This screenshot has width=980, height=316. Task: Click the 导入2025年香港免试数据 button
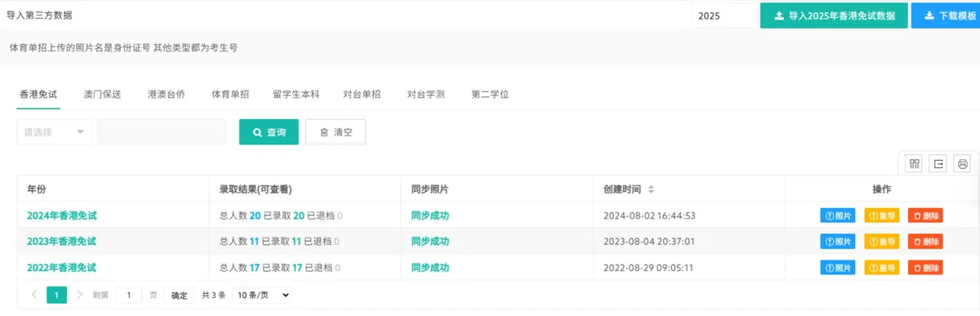pos(834,16)
